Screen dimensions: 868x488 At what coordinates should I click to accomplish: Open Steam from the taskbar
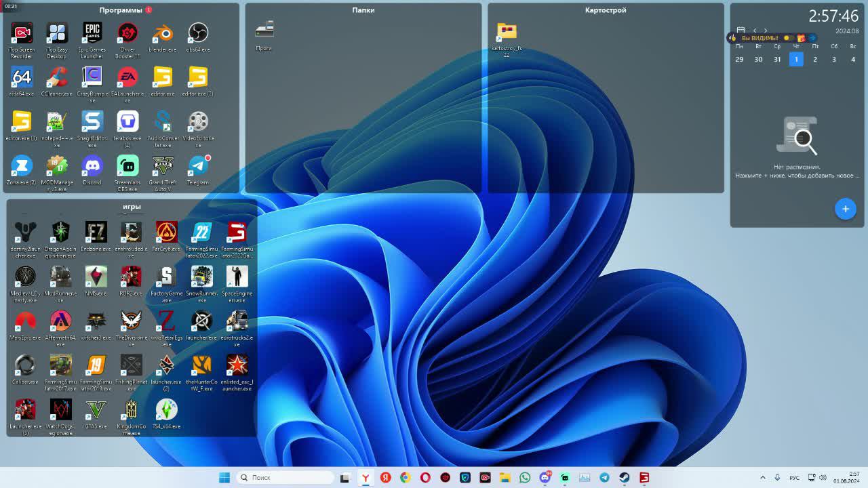(x=625, y=478)
